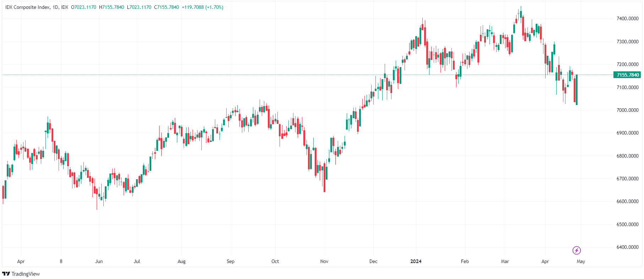Click the May time axis label
Screen dimensions: 644x279
(581, 262)
